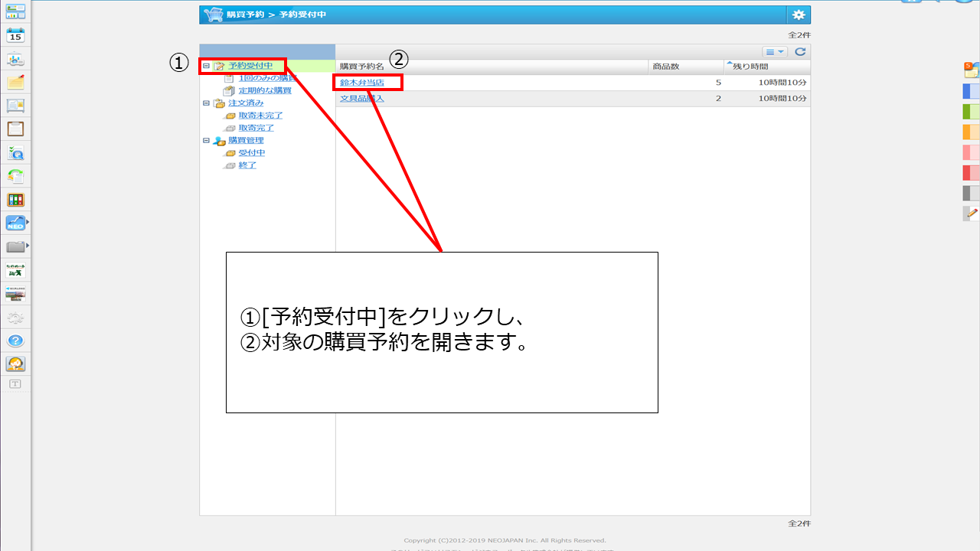Click the settings gear in purchase header
This screenshot has height=551, width=980.
(x=799, y=15)
